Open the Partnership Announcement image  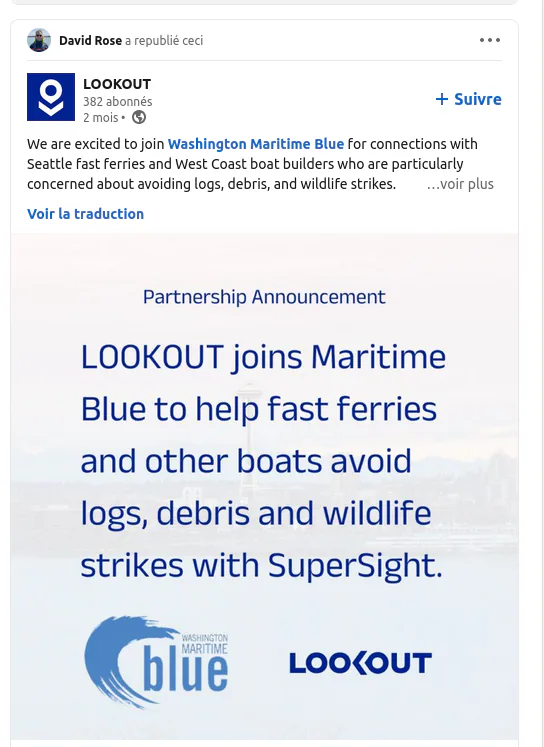(264, 486)
